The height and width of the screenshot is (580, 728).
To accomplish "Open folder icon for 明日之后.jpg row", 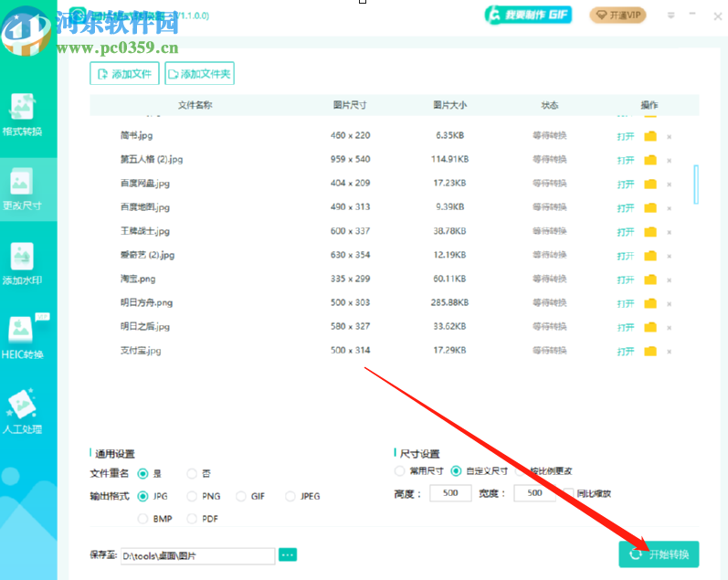I will [650, 327].
